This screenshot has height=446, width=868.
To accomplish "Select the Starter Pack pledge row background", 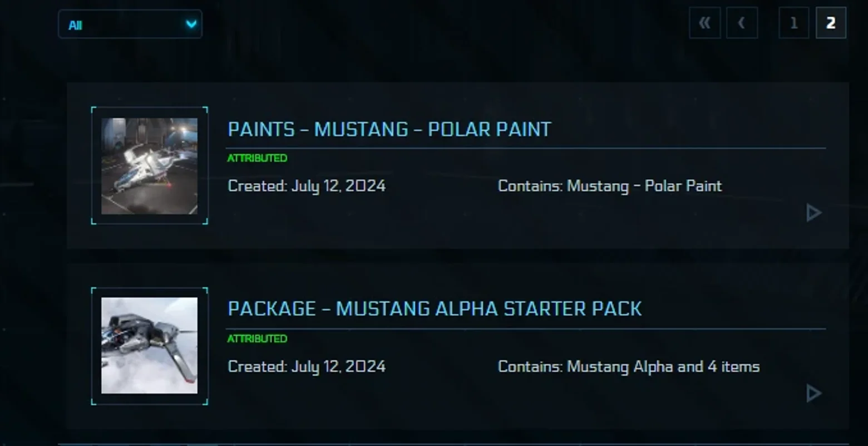I will click(458, 346).
